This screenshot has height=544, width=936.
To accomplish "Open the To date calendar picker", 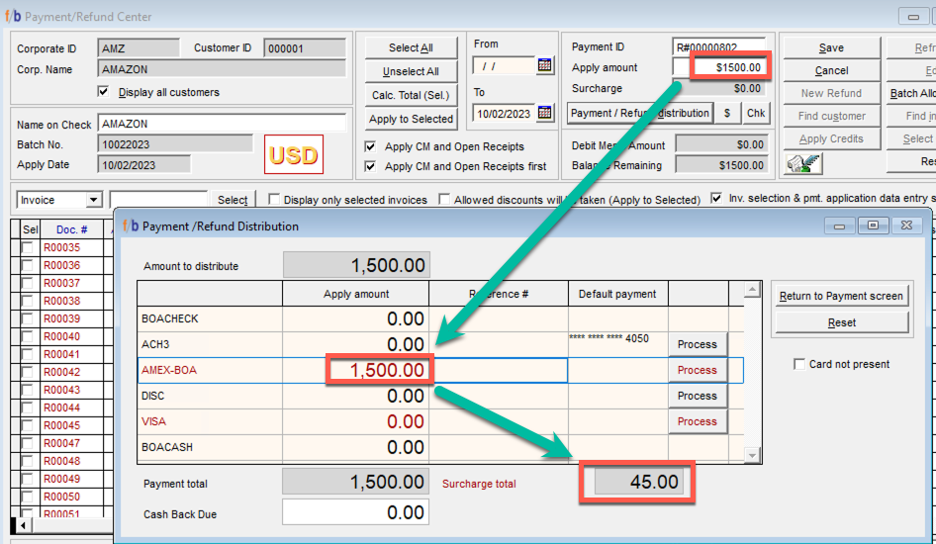I will point(545,113).
